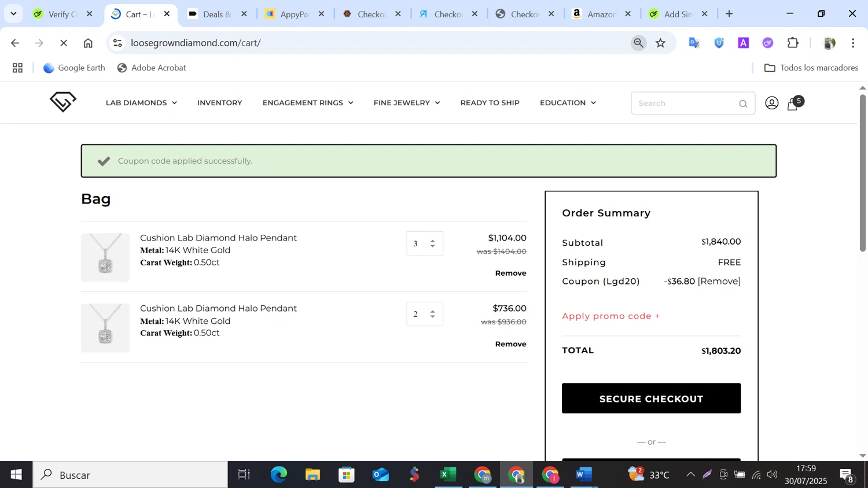Open Outlook from the taskbar
This screenshot has width=868, height=488.
click(x=380, y=475)
